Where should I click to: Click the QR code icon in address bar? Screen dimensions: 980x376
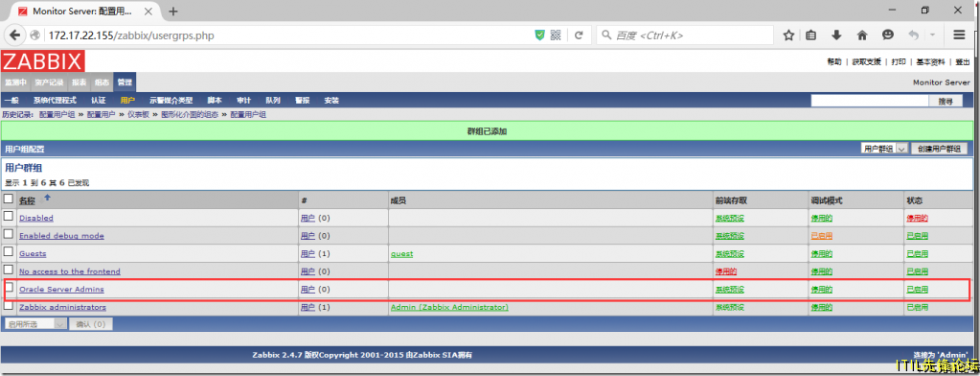[556, 35]
